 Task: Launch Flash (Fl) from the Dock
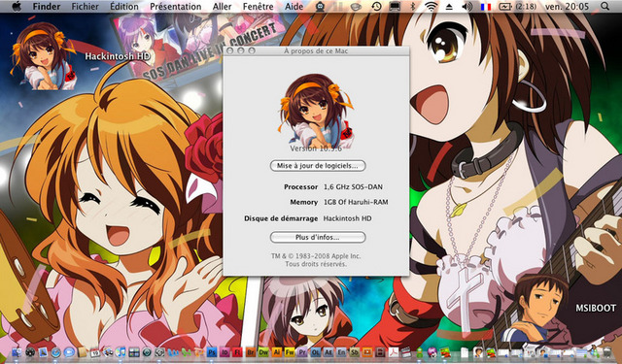point(237,352)
